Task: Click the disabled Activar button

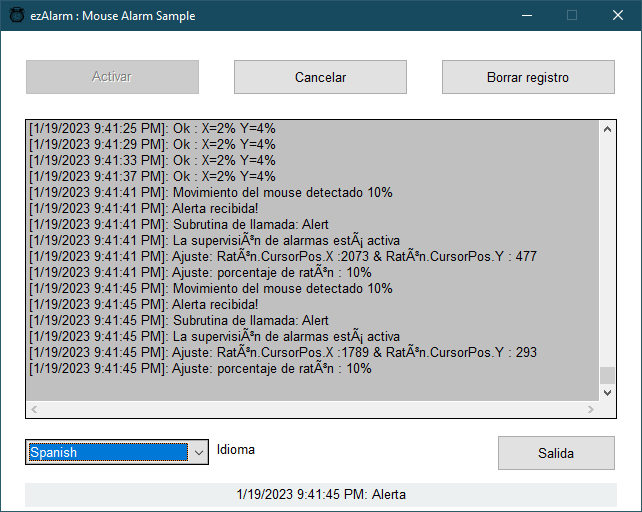Action: click(x=112, y=77)
